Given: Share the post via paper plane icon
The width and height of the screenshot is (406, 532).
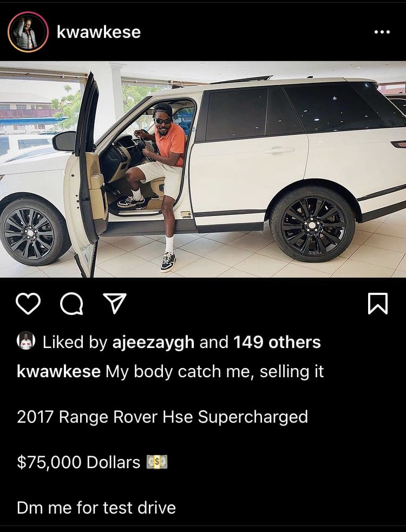Looking at the screenshot, I should click(115, 303).
